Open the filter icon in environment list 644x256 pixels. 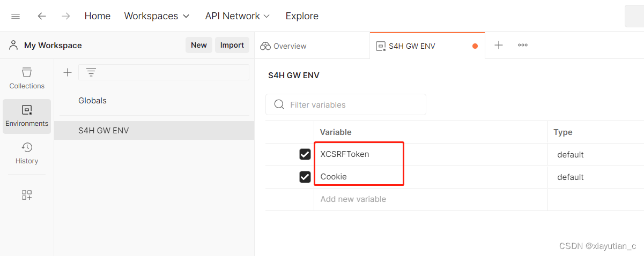point(91,72)
